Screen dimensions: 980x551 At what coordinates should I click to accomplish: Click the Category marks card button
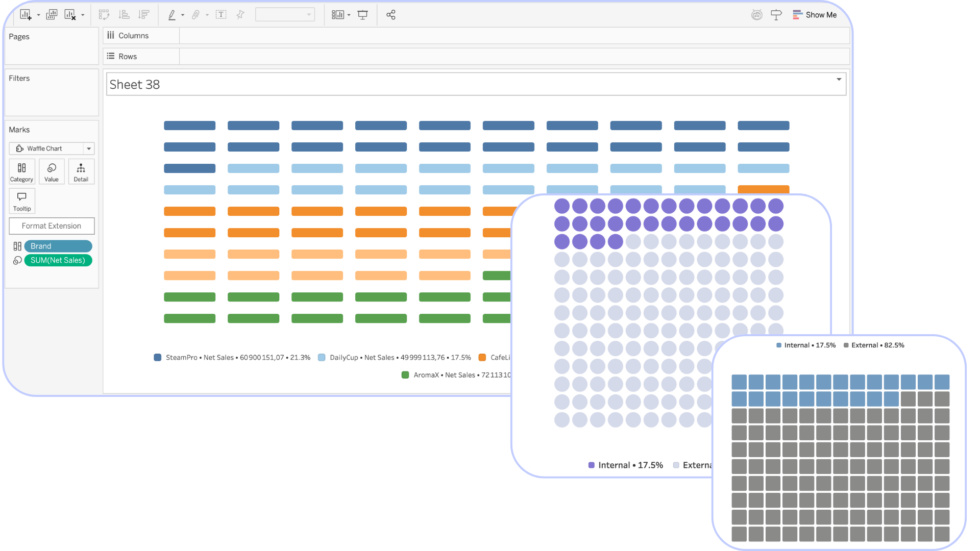pos(21,172)
